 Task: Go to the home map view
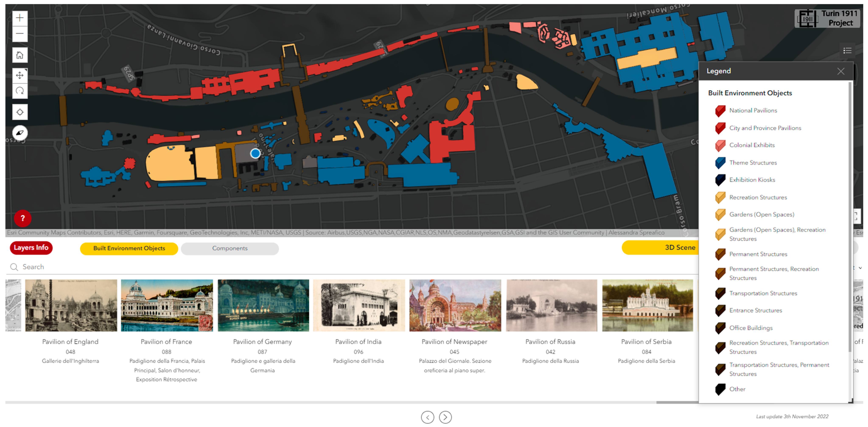(20, 55)
